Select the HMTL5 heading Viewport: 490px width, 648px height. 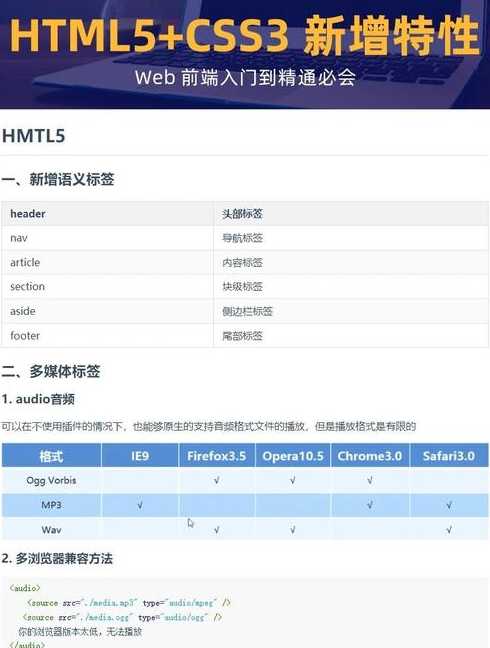[x=33, y=136]
